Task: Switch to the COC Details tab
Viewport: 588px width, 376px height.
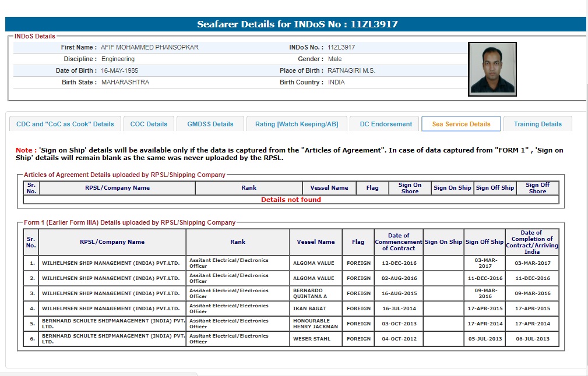Action: (x=149, y=124)
